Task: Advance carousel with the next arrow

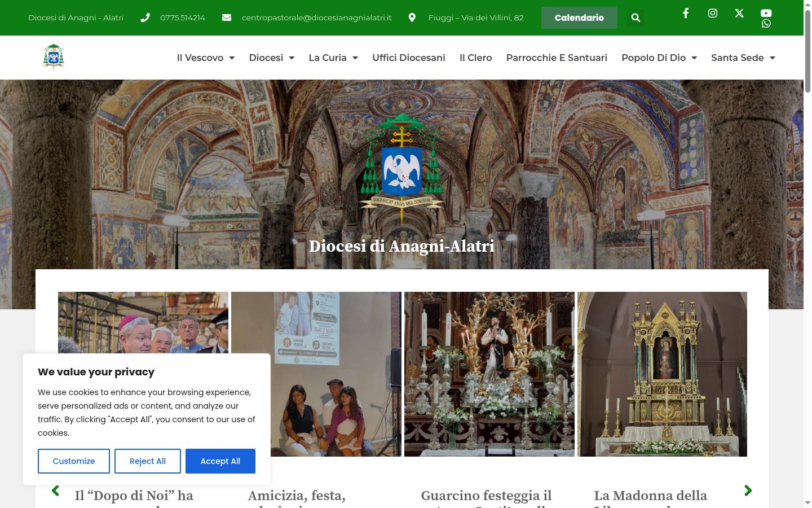Action: [x=748, y=491]
